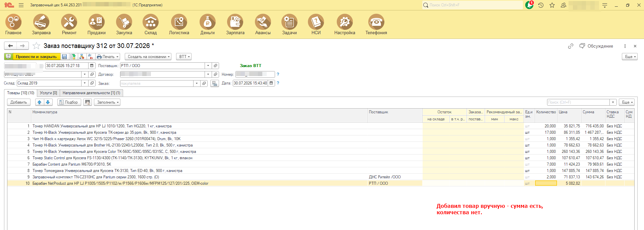Viewport: 644px width, 230px height.
Task: Expand the Заполнить dropdown
Action: point(107,102)
